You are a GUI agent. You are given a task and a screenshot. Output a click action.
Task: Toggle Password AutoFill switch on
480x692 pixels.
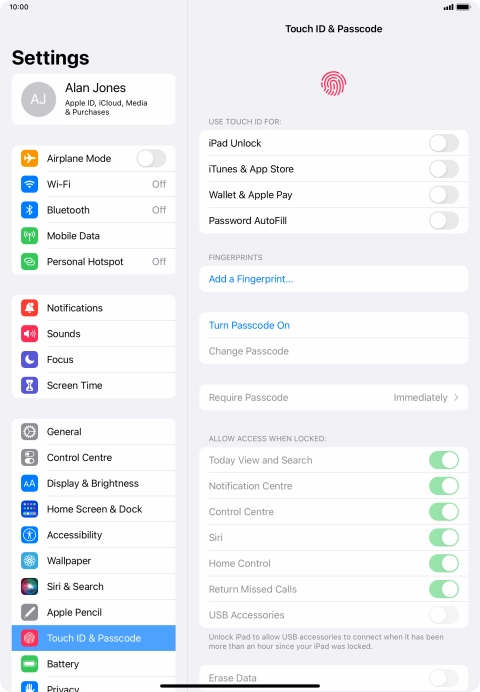pyautogui.click(x=444, y=220)
